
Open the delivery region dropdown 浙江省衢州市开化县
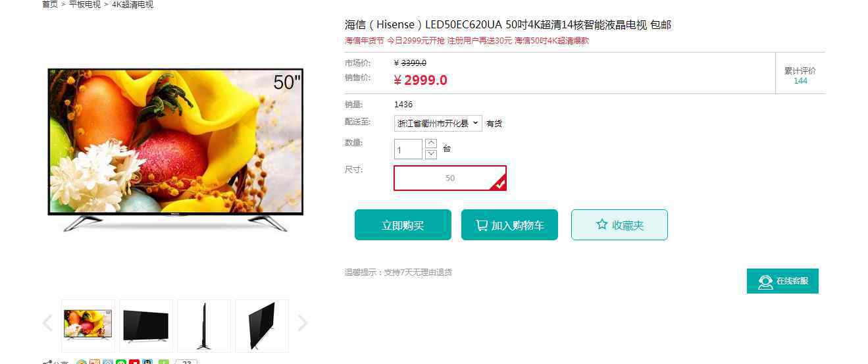click(x=438, y=123)
